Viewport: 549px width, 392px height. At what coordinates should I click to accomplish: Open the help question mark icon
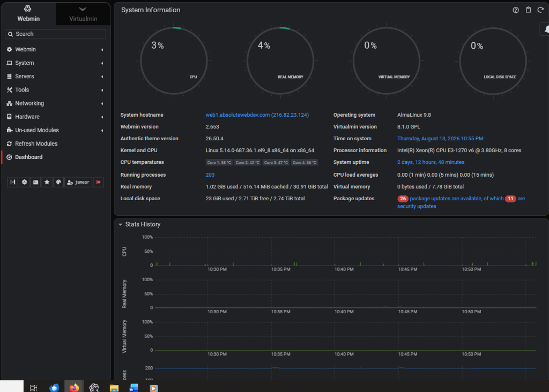[515, 10]
